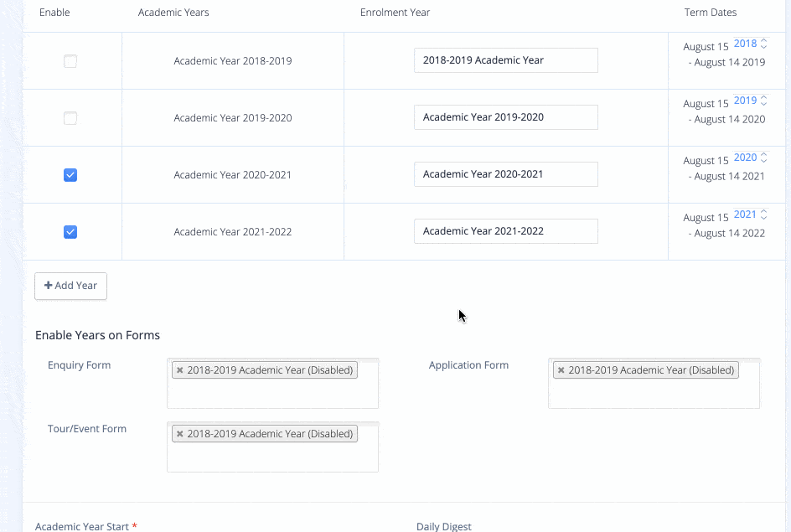This screenshot has width=791, height=532.
Task: Uncheck Academic Year 2021-2022 checkbox
Action: tap(70, 232)
